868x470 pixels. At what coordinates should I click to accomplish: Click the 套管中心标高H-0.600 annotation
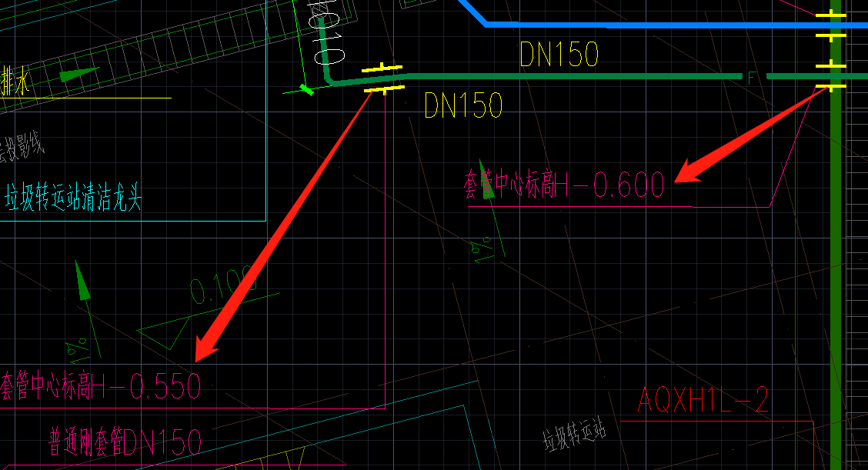click(563, 185)
